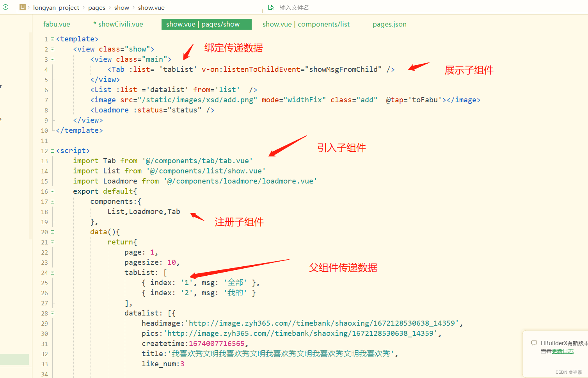Collapse the main view fold on line 3
Viewport: 588px width, 378px height.
(52, 59)
